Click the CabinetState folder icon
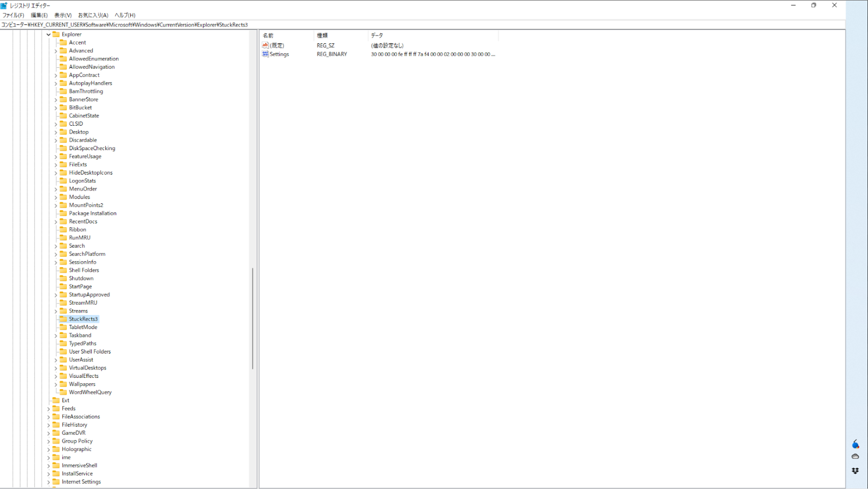This screenshot has width=868, height=489. pyautogui.click(x=63, y=115)
